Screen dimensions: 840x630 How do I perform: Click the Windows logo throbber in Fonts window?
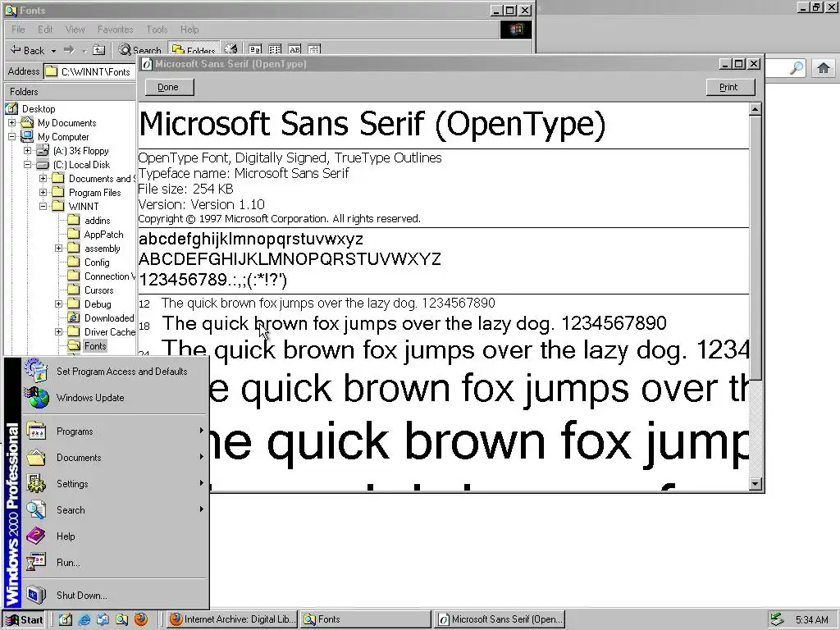tap(516, 30)
